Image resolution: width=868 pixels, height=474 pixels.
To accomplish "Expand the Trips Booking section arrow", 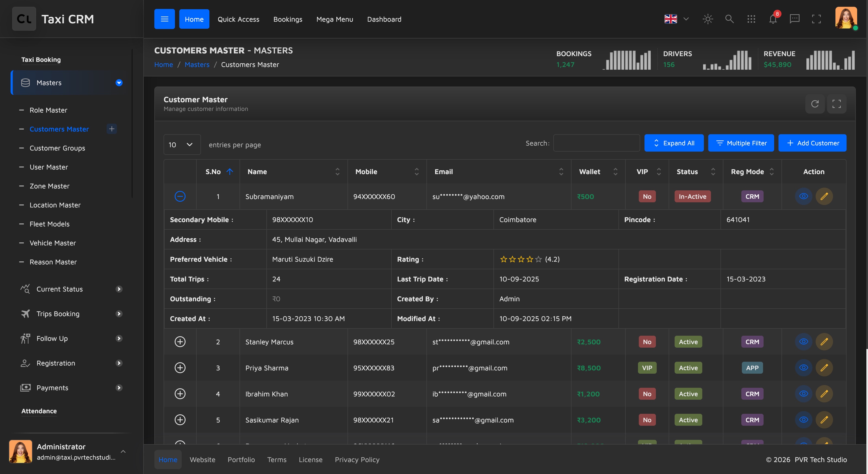I will 119,314.
